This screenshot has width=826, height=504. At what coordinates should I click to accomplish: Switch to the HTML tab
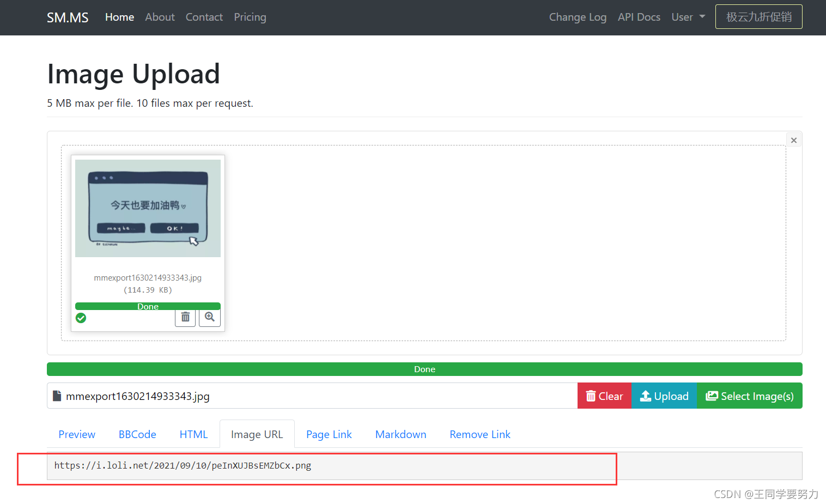pyautogui.click(x=193, y=434)
